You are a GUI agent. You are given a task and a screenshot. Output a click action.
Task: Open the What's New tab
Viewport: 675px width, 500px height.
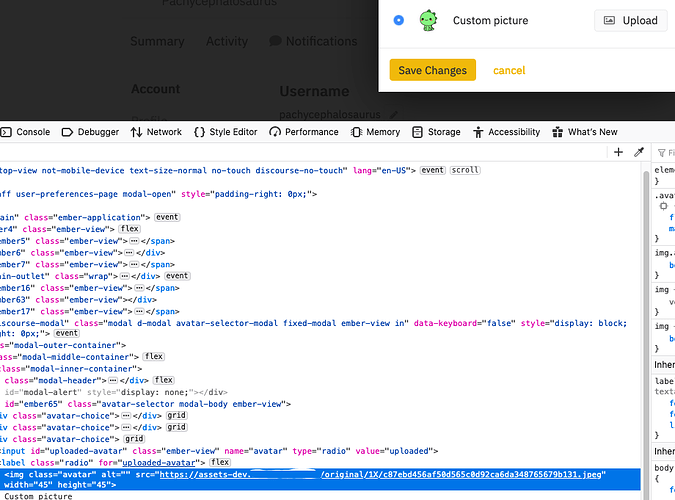(x=585, y=132)
